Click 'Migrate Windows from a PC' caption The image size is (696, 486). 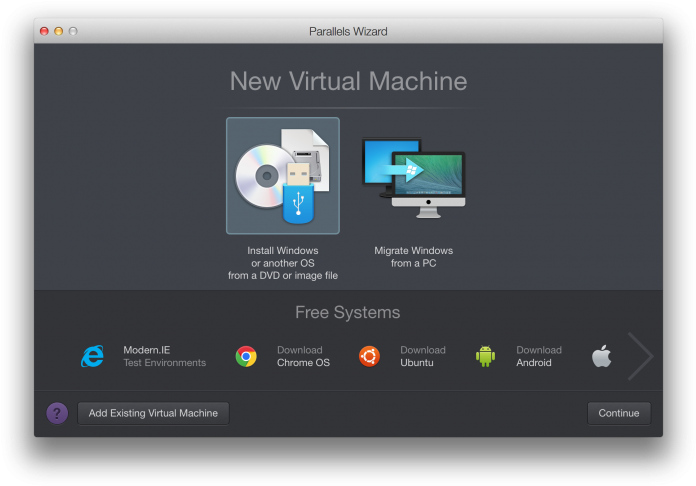click(x=414, y=257)
